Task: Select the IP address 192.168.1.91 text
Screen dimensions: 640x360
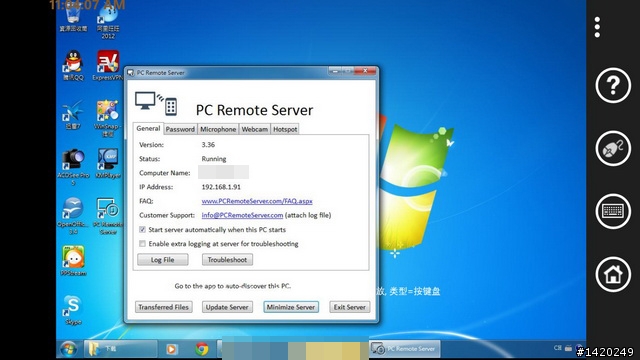Action: pos(221,187)
